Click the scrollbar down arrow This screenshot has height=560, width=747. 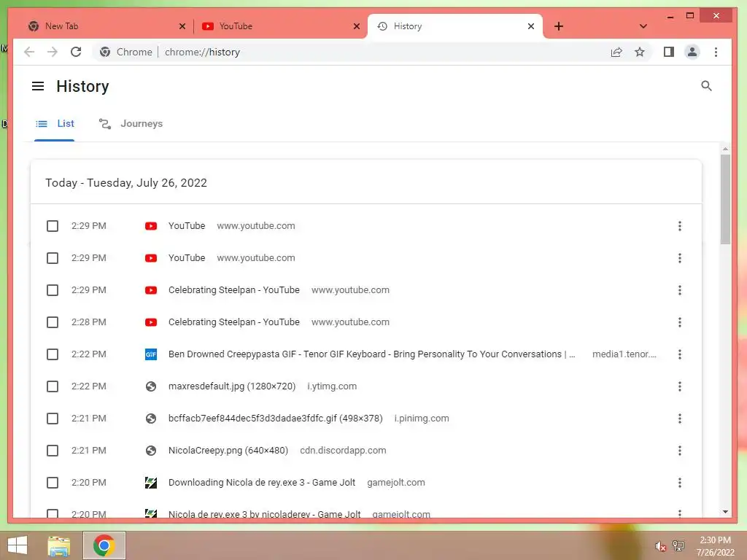pos(725,512)
